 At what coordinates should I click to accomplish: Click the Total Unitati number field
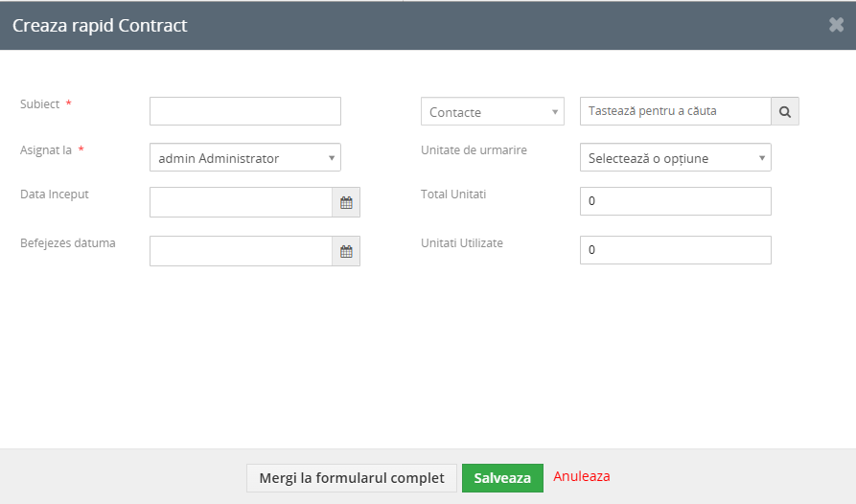point(675,201)
